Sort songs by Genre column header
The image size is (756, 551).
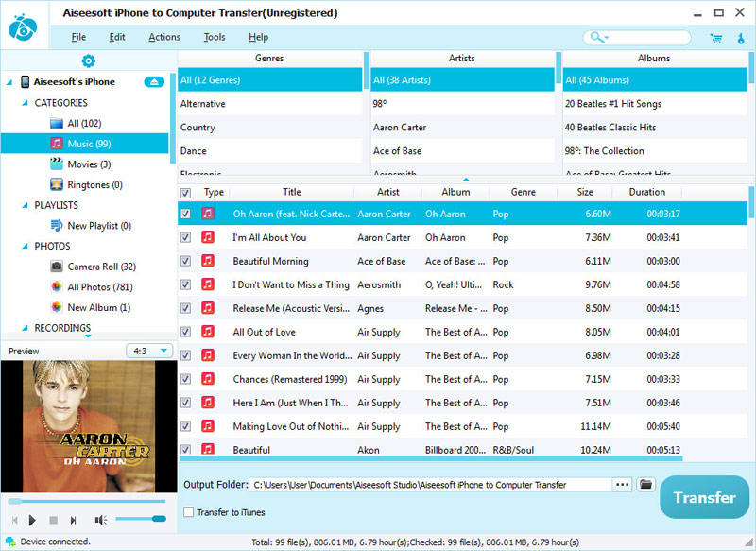pos(524,192)
